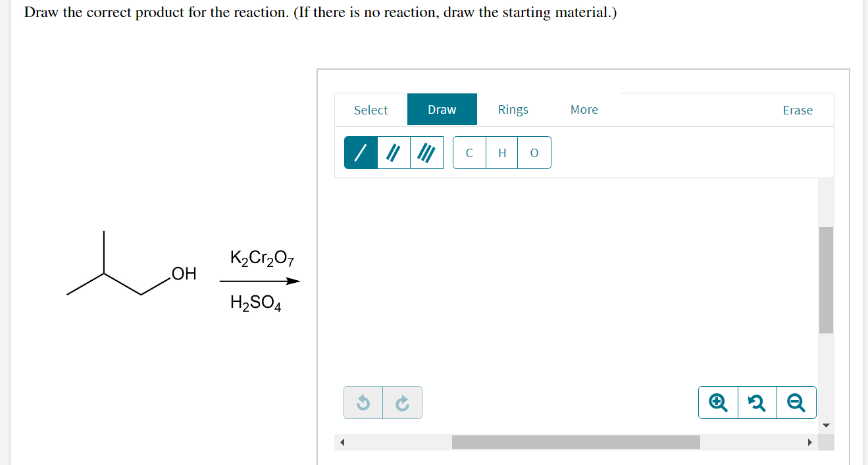
Task: Switch to the Rings tab
Action: coord(513,109)
